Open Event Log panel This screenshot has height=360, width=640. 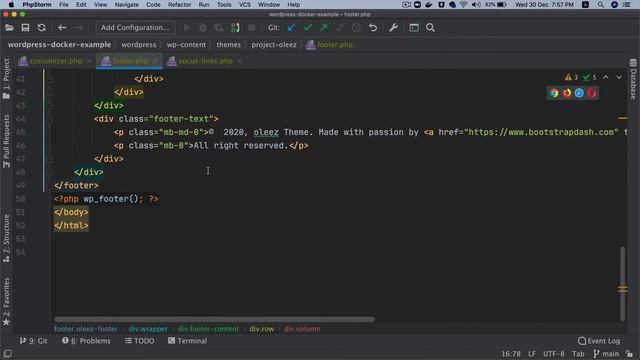599,341
